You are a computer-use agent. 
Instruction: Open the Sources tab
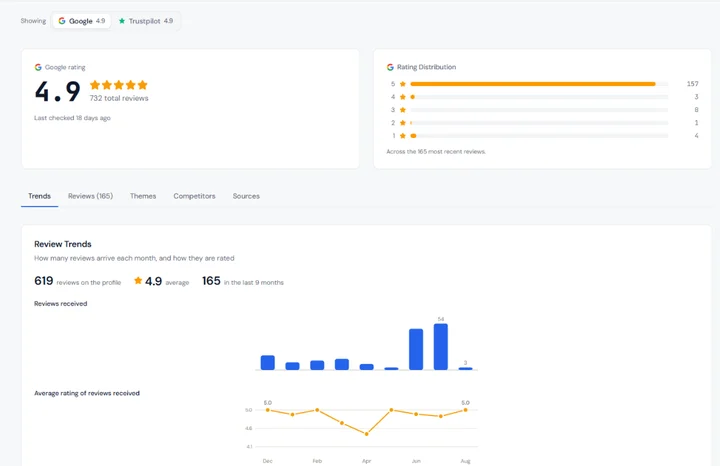click(x=246, y=196)
